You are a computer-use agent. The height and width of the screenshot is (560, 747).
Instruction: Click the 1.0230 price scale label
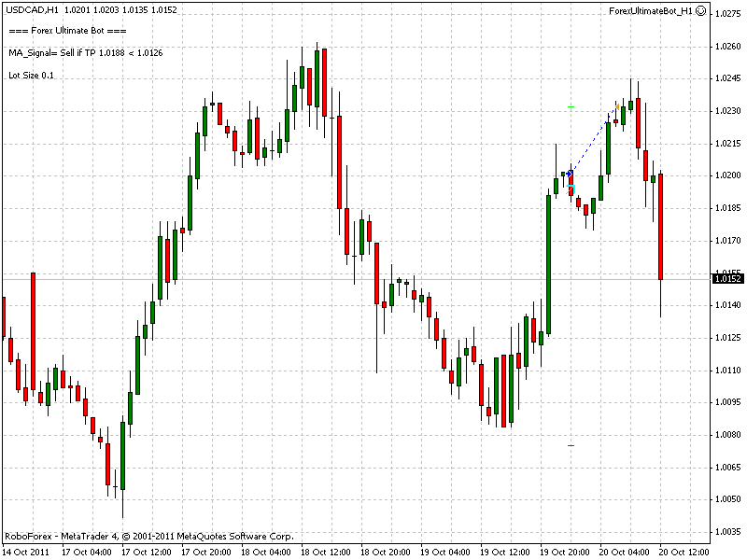pos(728,110)
